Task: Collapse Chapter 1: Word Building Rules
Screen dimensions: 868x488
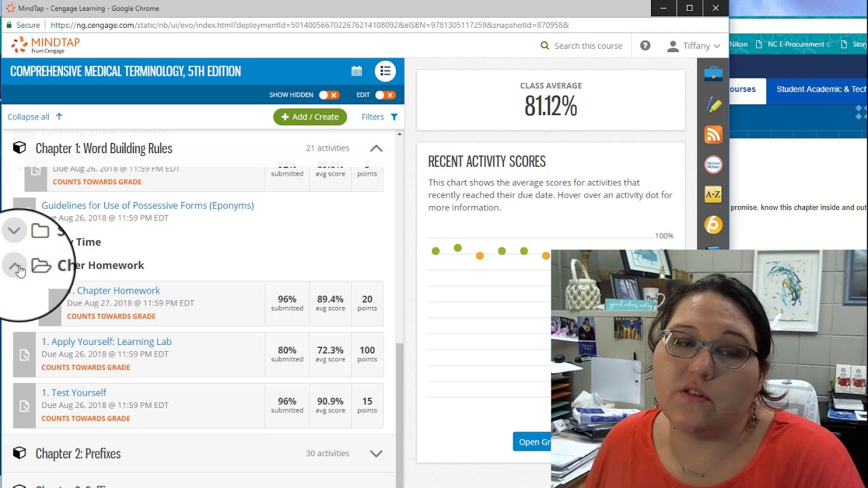Action: [376, 148]
